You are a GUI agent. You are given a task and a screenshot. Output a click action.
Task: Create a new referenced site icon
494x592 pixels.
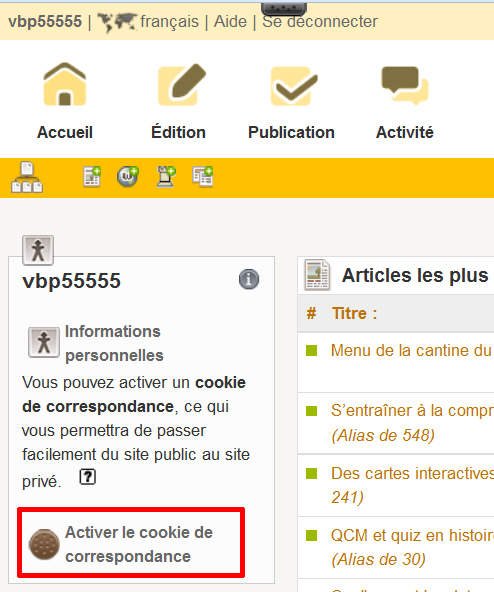tap(128, 177)
